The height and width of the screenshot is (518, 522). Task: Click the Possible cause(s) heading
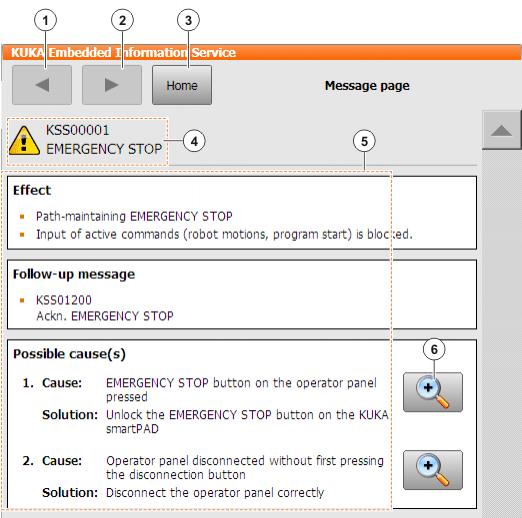pyautogui.click(x=69, y=354)
